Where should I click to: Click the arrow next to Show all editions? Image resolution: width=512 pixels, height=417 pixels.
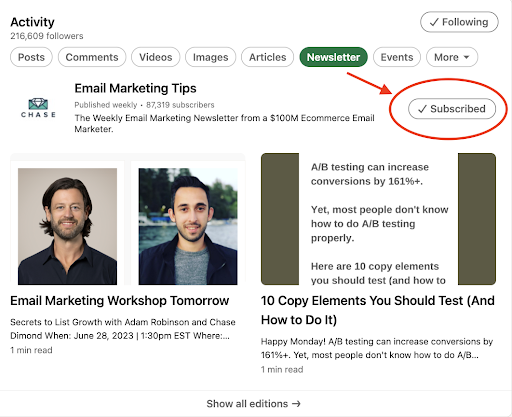tap(296, 404)
